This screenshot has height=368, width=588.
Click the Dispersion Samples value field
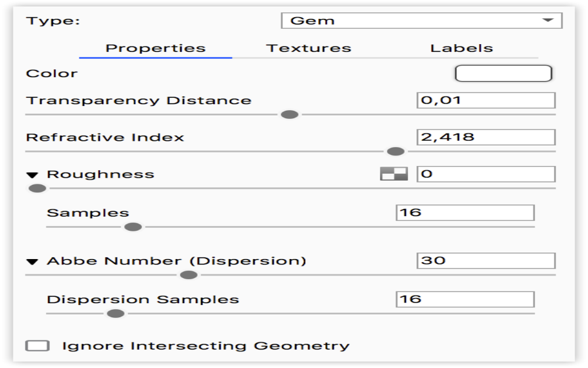(x=465, y=299)
